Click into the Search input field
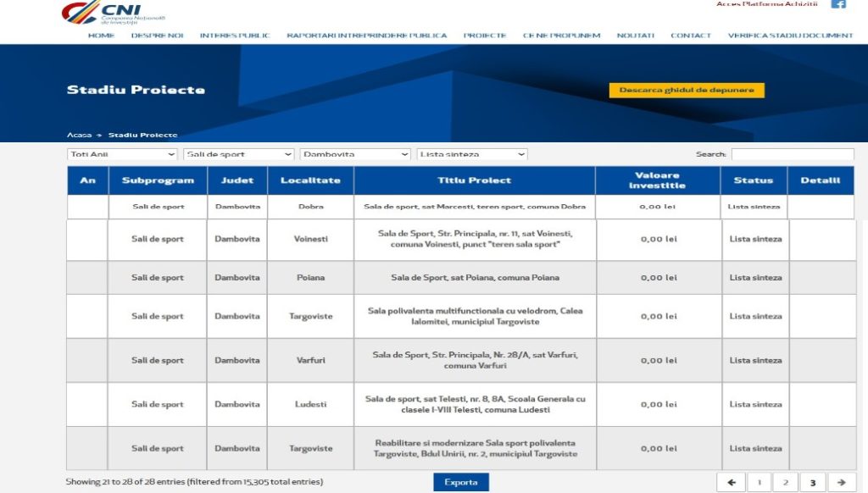Image resolution: width=868 pixels, height=493 pixels. coord(792,154)
